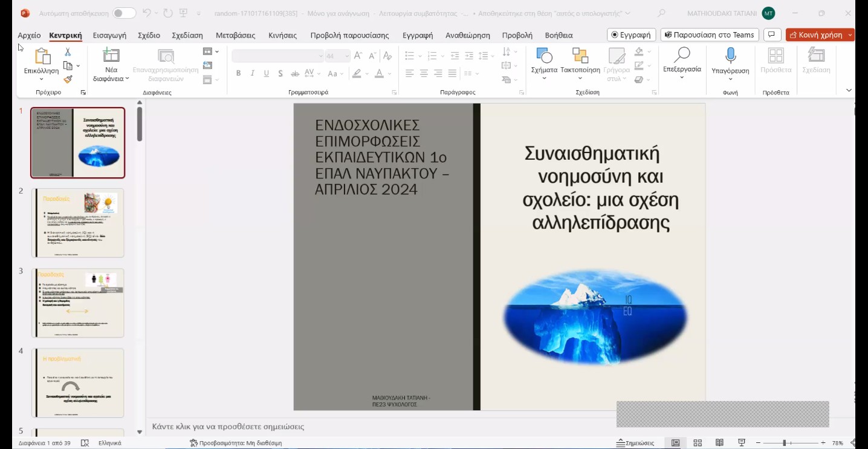Click the Σχήματα shapes icon
Viewport: 868px width, 449px height.
click(x=544, y=56)
